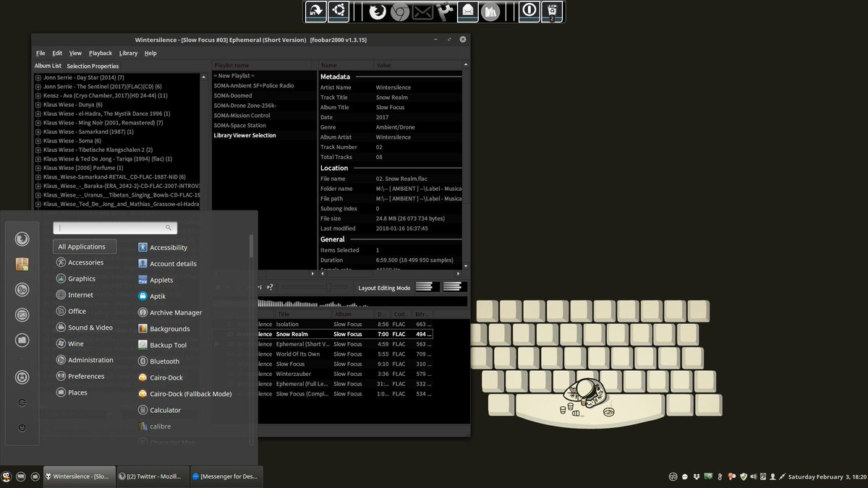This screenshot has width=868, height=488.
Task: Click the calibre books dock icon
Action: (490, 12)
